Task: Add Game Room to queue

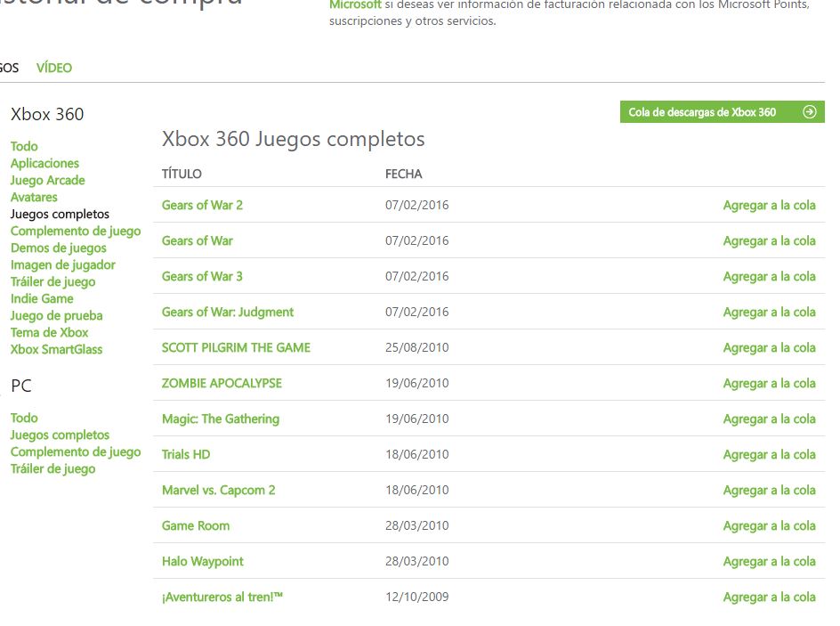Action: coord(770,525)
